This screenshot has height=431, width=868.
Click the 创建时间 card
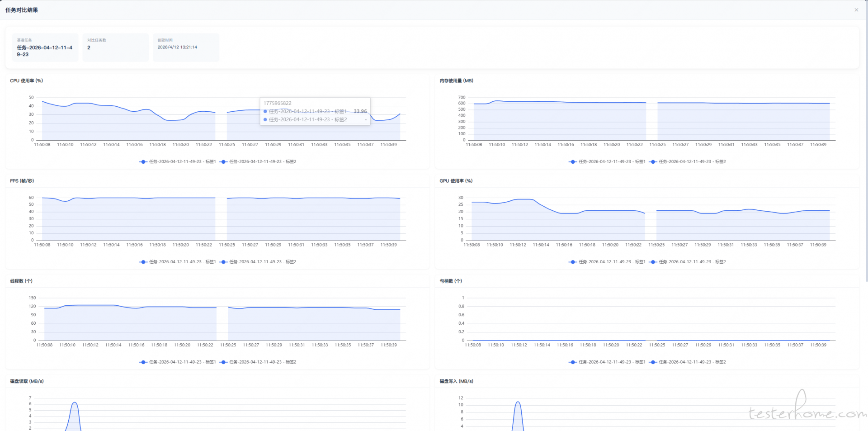coord(186,47)
